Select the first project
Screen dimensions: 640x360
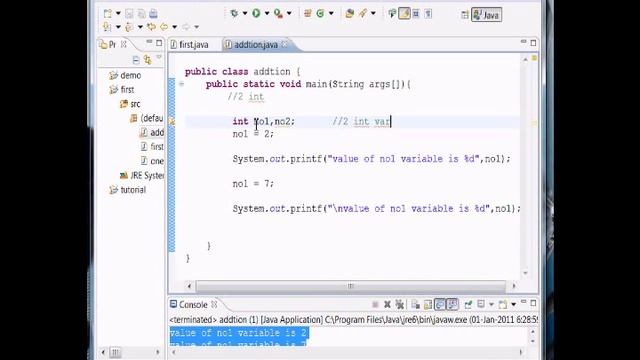point(122,89)
